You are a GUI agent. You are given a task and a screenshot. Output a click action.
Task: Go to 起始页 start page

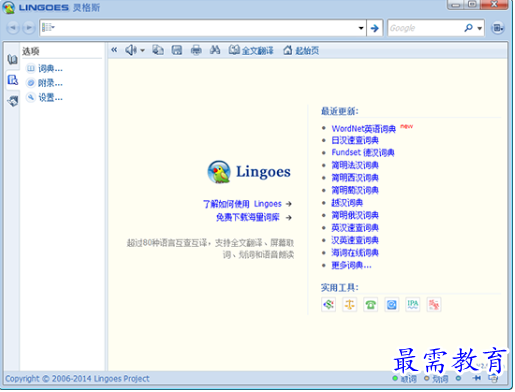301,50
